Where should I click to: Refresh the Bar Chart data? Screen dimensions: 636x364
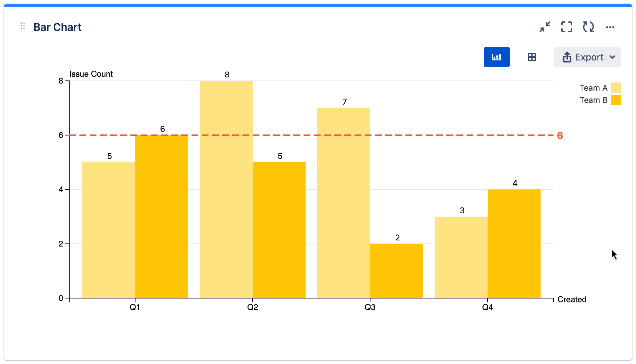pos(588,27)
